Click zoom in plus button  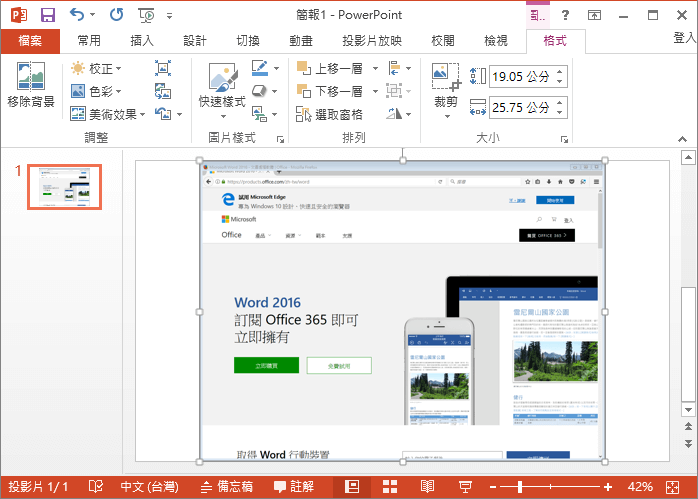tap(608, 487)
